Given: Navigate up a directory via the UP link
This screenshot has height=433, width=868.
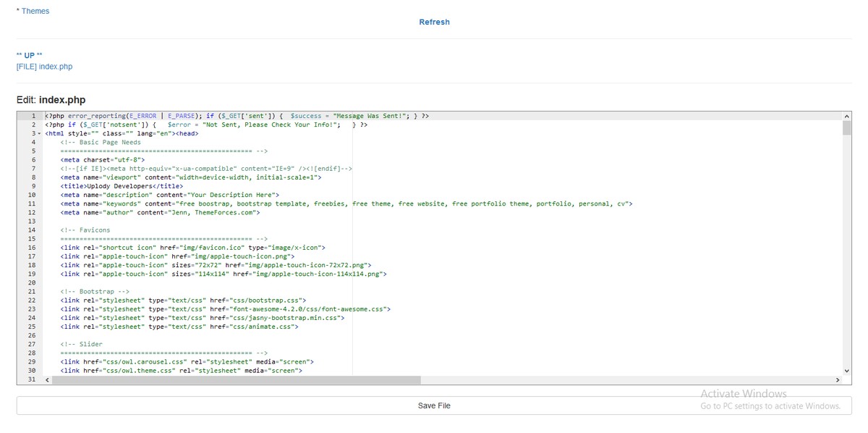Looking at the screenshot, I should point(27,54).
